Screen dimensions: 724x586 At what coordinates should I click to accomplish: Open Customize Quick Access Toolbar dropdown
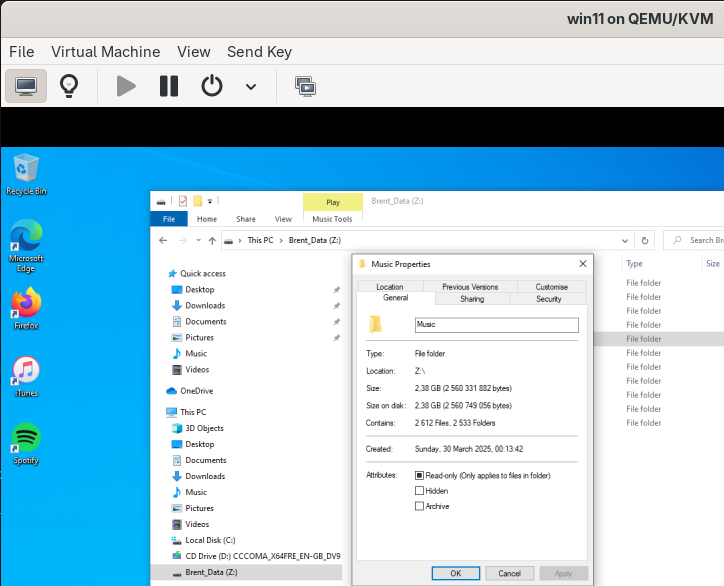tap(210, 201)
